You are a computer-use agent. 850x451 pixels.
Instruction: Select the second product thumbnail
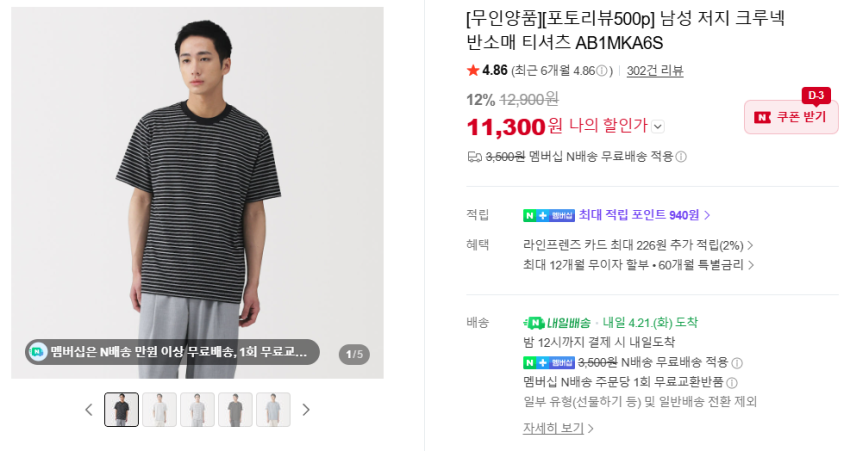coord(159,410)
